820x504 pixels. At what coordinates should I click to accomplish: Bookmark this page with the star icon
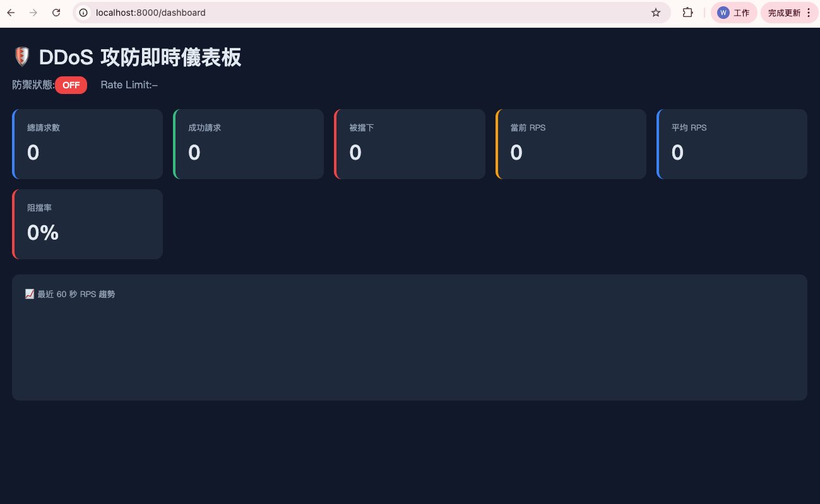click(656, 13)
